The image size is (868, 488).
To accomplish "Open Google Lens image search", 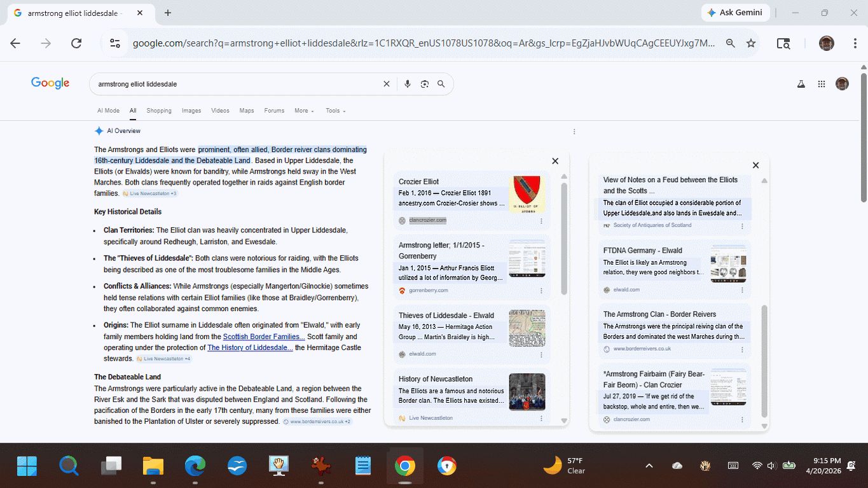I will pos(424,84).
